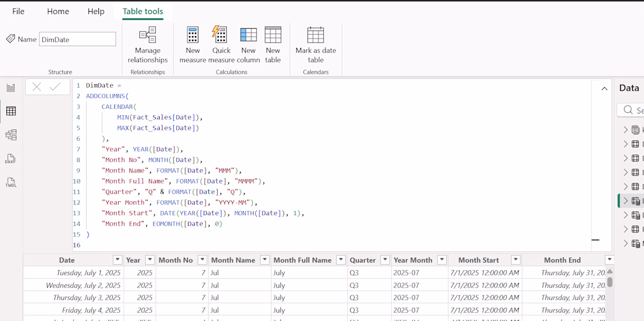Viewport: 644px width, 321px height.
Task: Commit formula with checkmark icon
Action: pos(54,87)
